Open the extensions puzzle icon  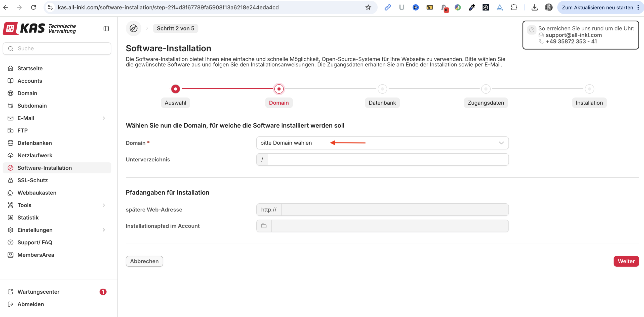point(514,7)
